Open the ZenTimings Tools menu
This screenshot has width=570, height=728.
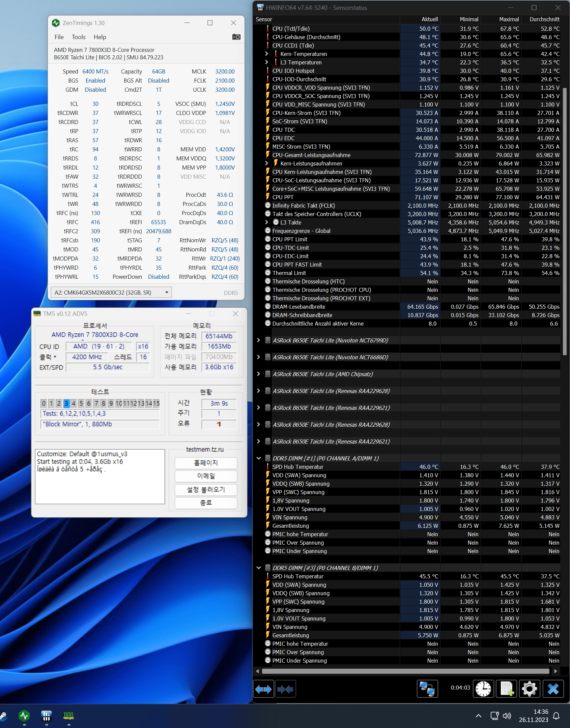[x=79, y=37]
